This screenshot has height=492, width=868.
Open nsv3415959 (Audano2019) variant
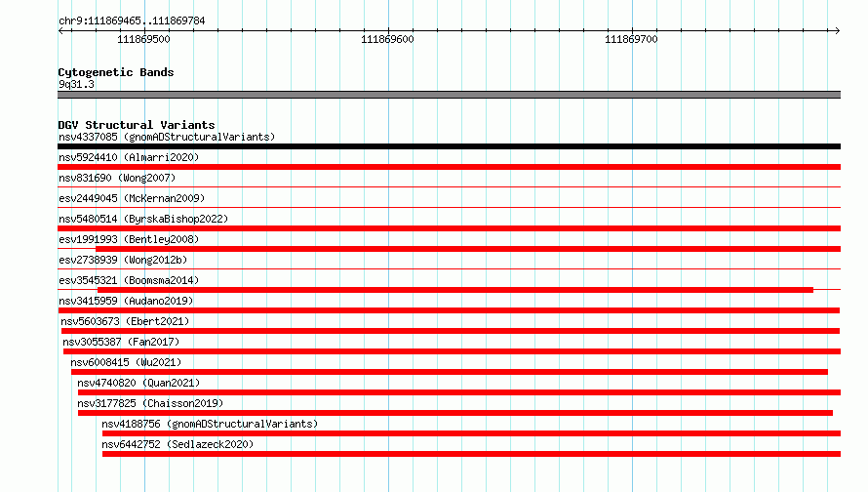coord(126,301)
